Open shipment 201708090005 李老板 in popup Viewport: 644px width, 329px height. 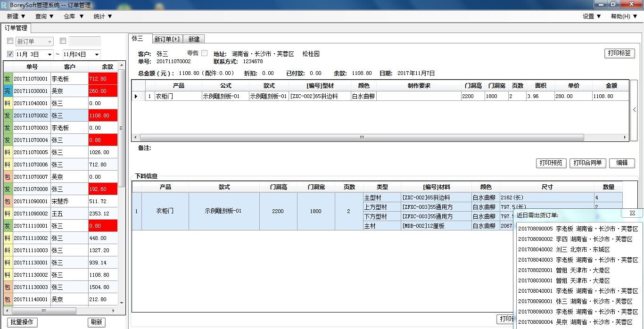[578, 229]
